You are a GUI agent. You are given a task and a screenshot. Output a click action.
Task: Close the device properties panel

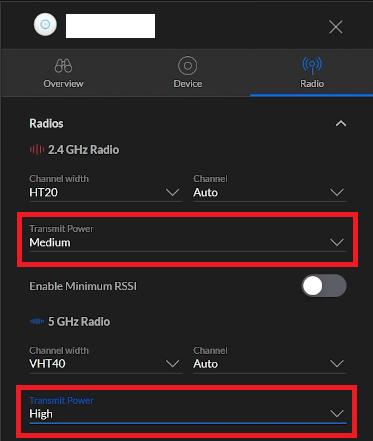[336, 27]
